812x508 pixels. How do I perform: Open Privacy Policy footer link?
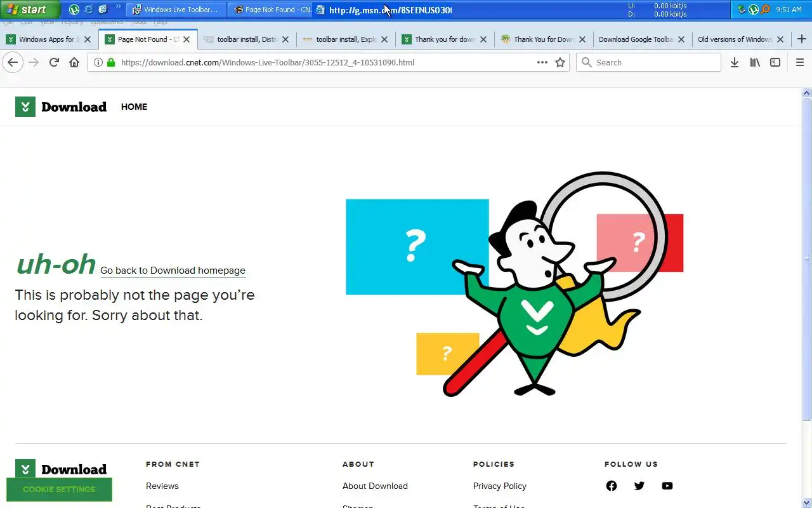click(500, 486)
